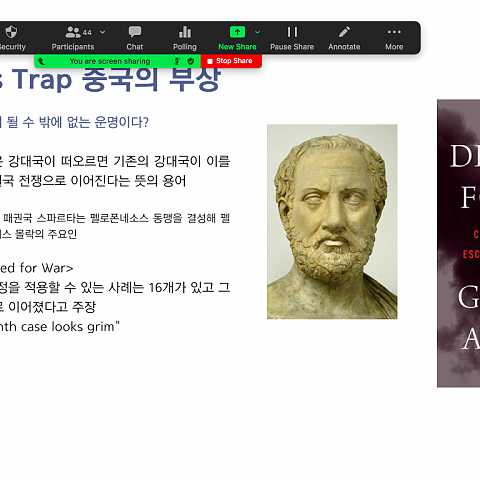Screen dimensions: 480x480
Task: Select the Annotate label text
Action: tap(344, 47)
